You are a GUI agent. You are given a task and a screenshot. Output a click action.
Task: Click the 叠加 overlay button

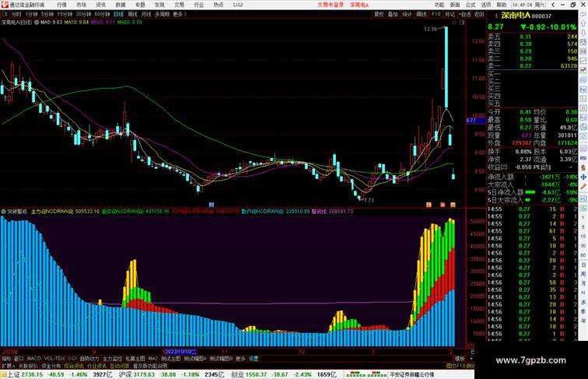[x=393, y=14]
